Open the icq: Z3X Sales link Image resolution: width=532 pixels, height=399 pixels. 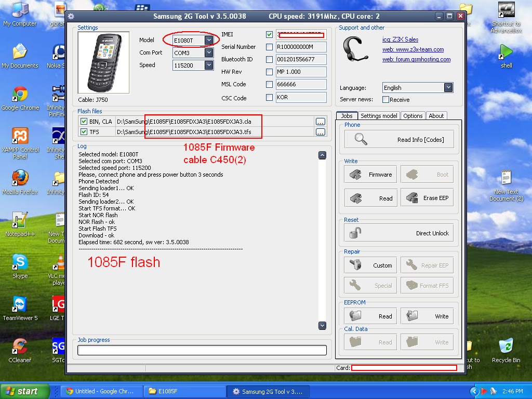point(400,39)
